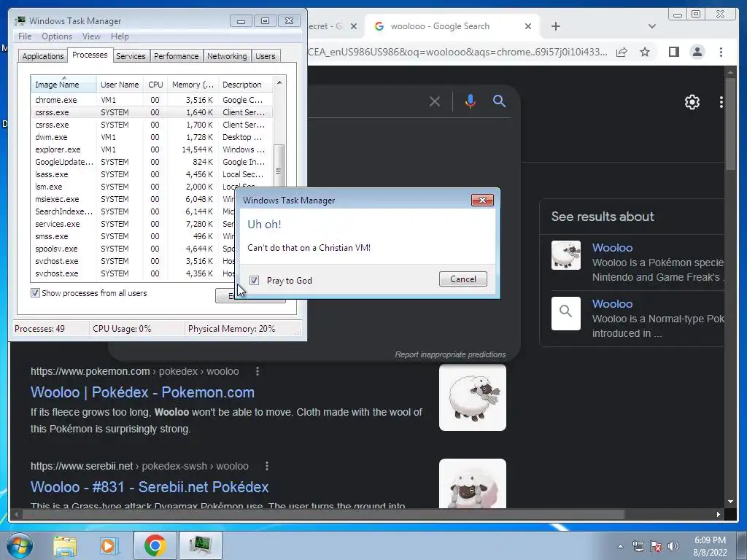Viewport: 747px width, 560px height.
Task: Click the process list scrollbar thumb
Action: (x=279, y=169)
